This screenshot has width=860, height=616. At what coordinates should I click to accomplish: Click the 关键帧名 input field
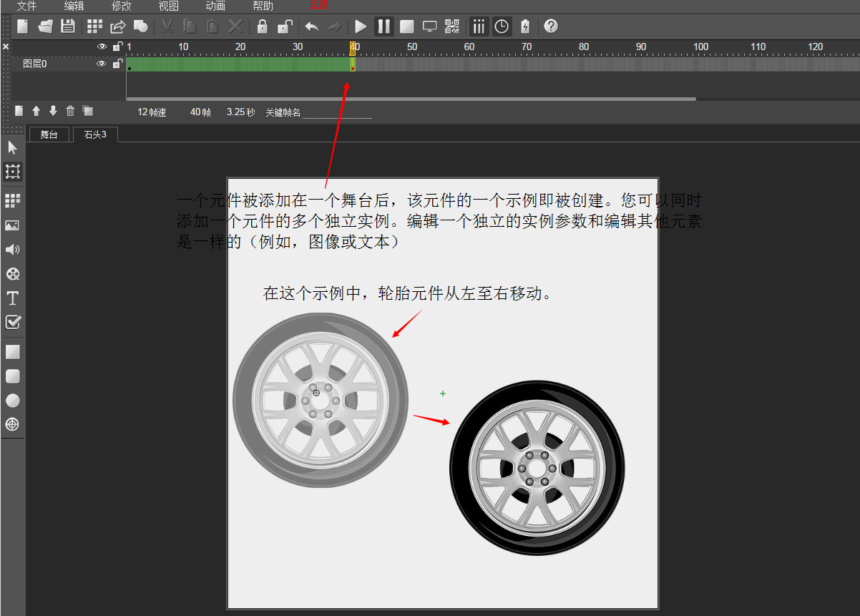(336, 112)
